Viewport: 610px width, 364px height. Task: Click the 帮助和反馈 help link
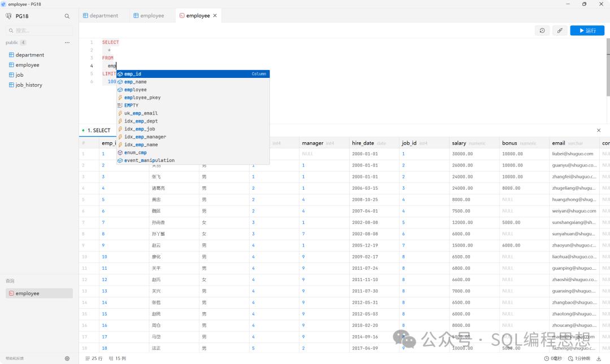tap(15, 358)
